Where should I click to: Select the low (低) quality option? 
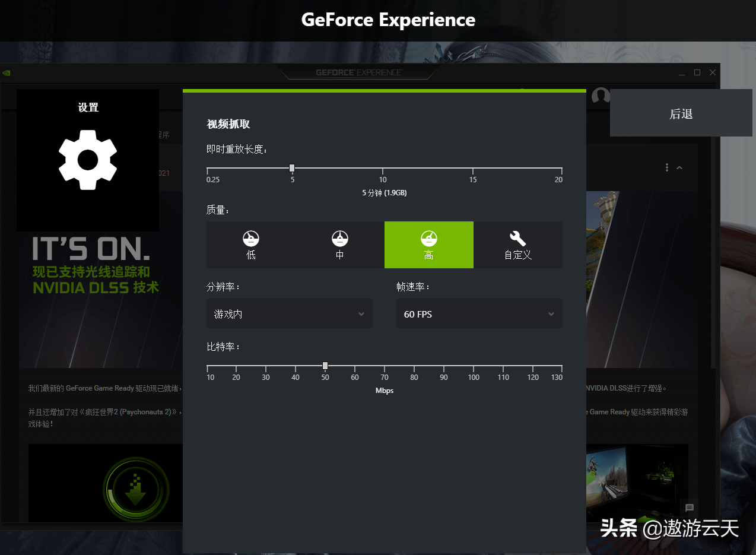251,245
